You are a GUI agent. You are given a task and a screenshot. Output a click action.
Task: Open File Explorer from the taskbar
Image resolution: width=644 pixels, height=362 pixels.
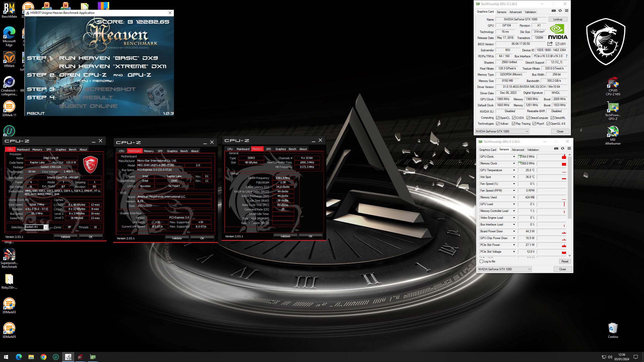(31, 357)
